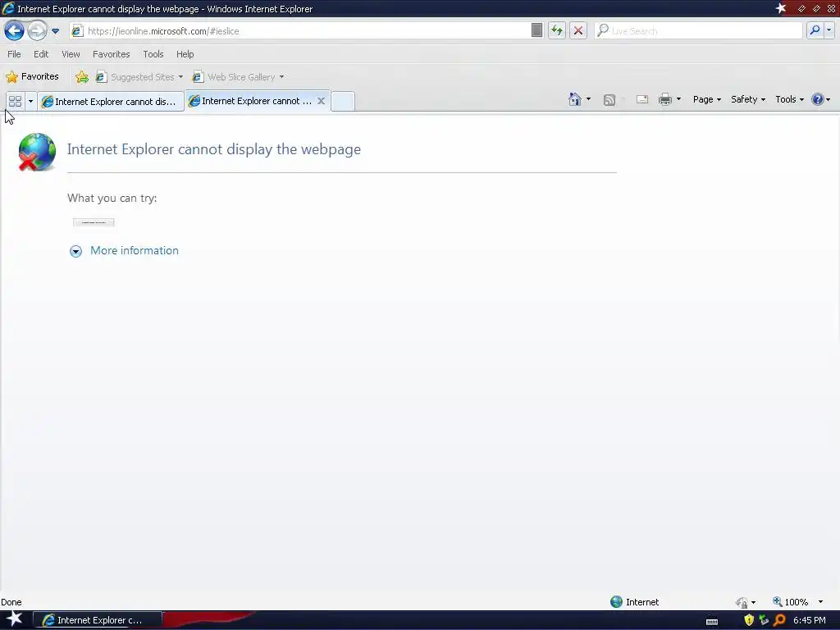Click the Read Mail icon
The width and height of the screenshot is (840, 630).
pyautogui.click(x=641, y=99)
